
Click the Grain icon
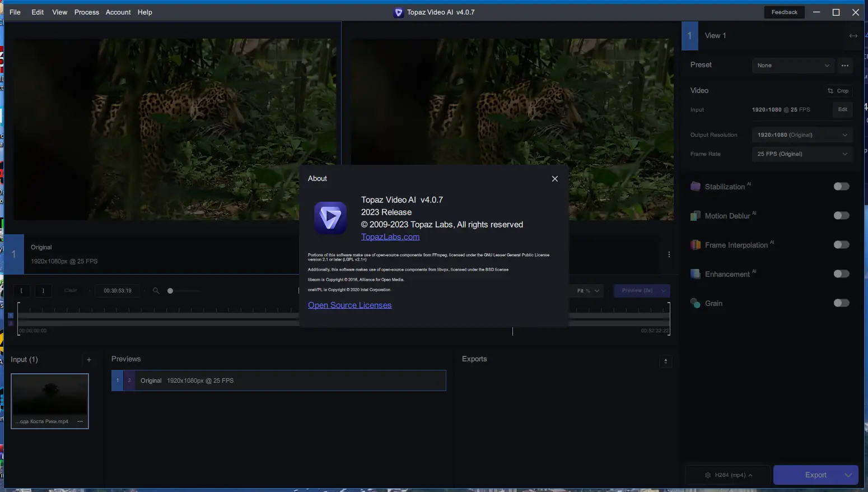click(x=696, y=303)
